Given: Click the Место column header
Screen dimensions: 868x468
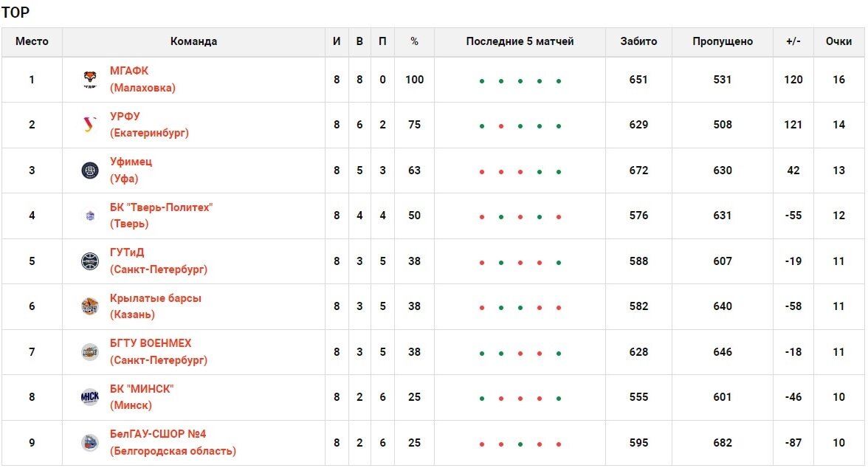Looking at the screenshot, I should click(32, 41).
